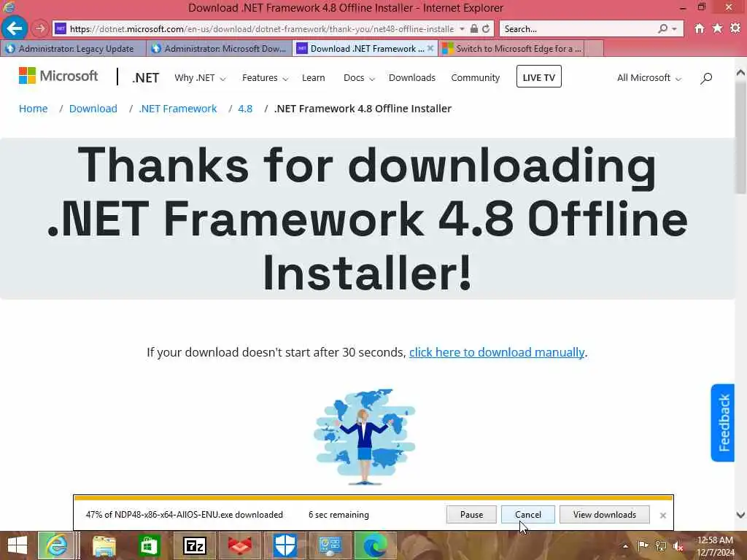
Task: Cancel the NDP48 download
Action: click(528, 515)
